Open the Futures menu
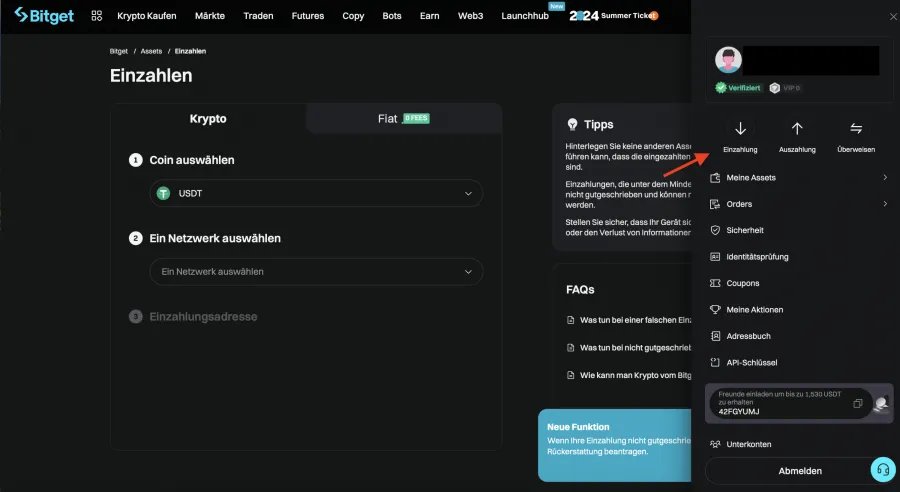 [x=308, y=16]
